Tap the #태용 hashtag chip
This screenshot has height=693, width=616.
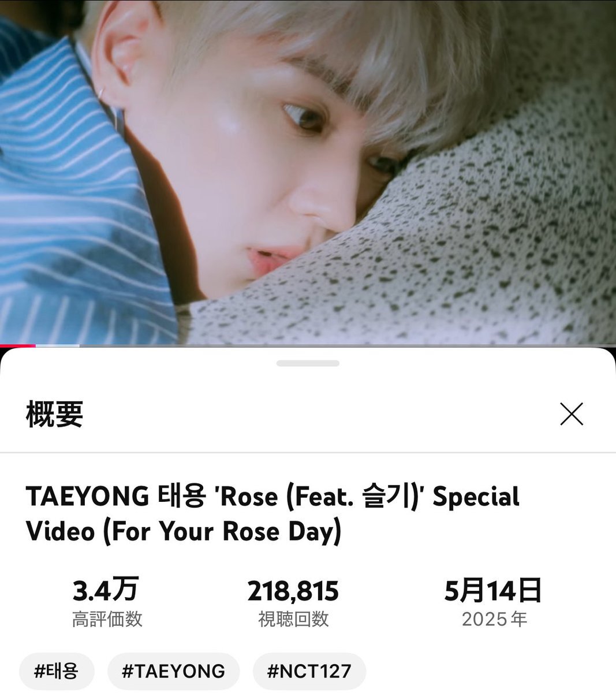pos(57,671)
